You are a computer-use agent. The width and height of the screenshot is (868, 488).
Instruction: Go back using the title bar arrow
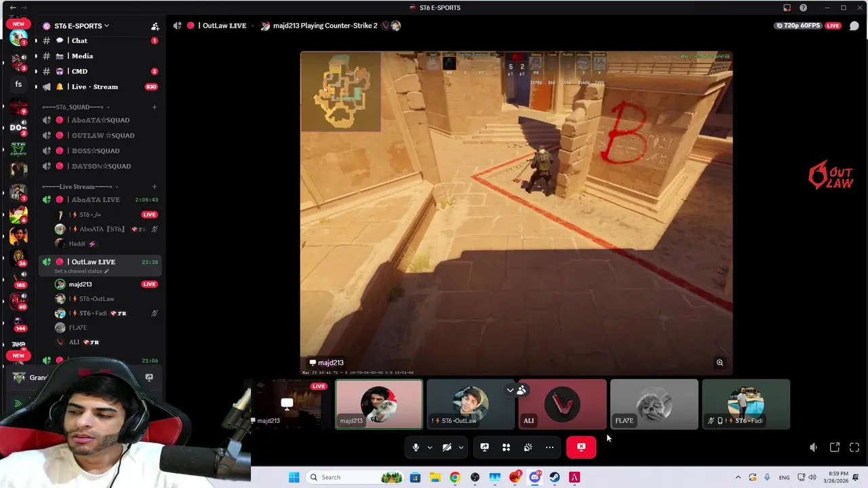click(13, 7)
